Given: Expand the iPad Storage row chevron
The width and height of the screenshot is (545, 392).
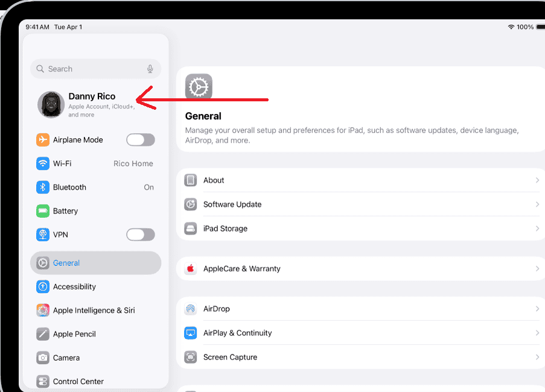Looking at the screenshot, I should [x=537, y=229].
